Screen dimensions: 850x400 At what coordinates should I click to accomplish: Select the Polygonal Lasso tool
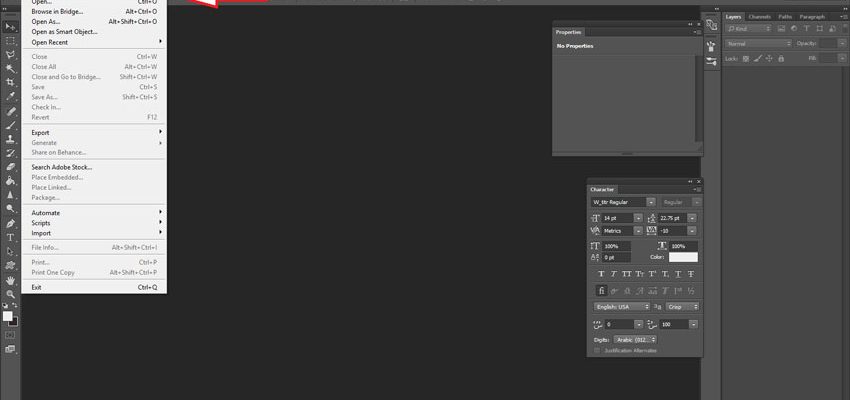click(x=10, y=55)
